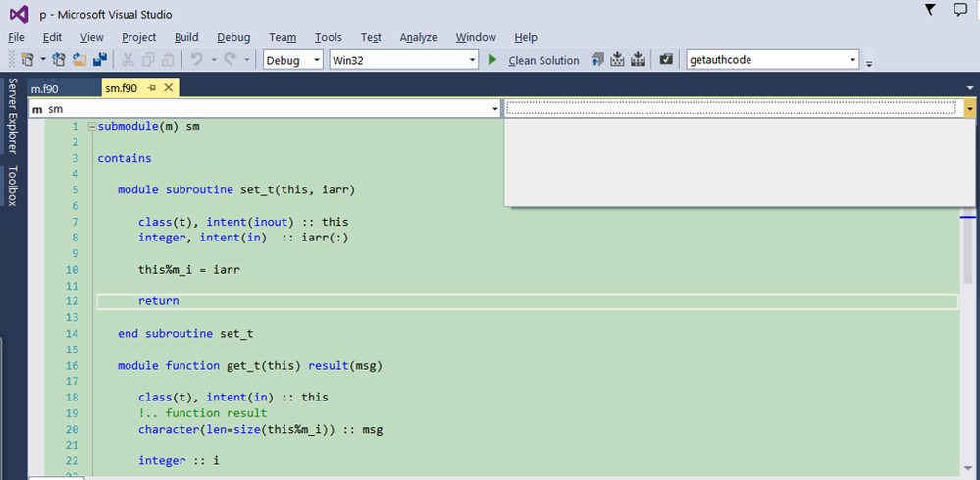Click 'module function get_t(this) result(msg)' line
Viewport: 980px width, 480px height.
pos(250,365)
